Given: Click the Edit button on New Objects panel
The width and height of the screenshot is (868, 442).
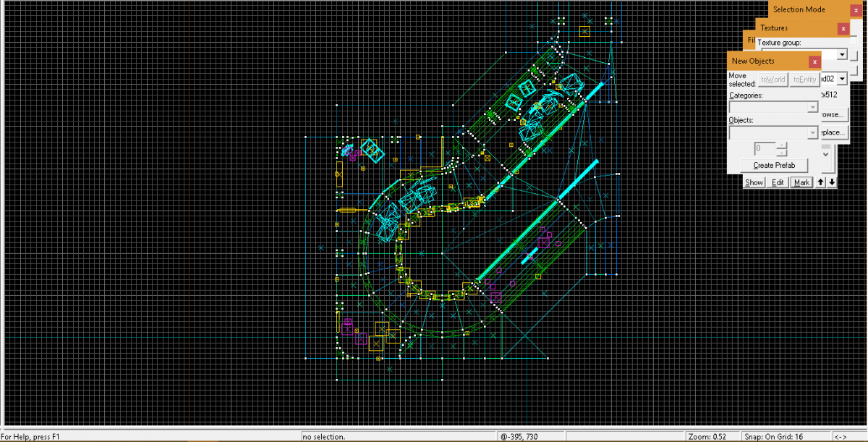Looking at the screenshot, I should pos(776,182).
